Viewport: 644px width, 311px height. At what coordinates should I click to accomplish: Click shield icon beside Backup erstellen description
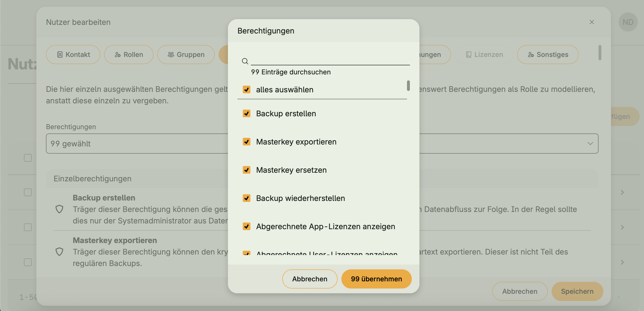[59, 209]
